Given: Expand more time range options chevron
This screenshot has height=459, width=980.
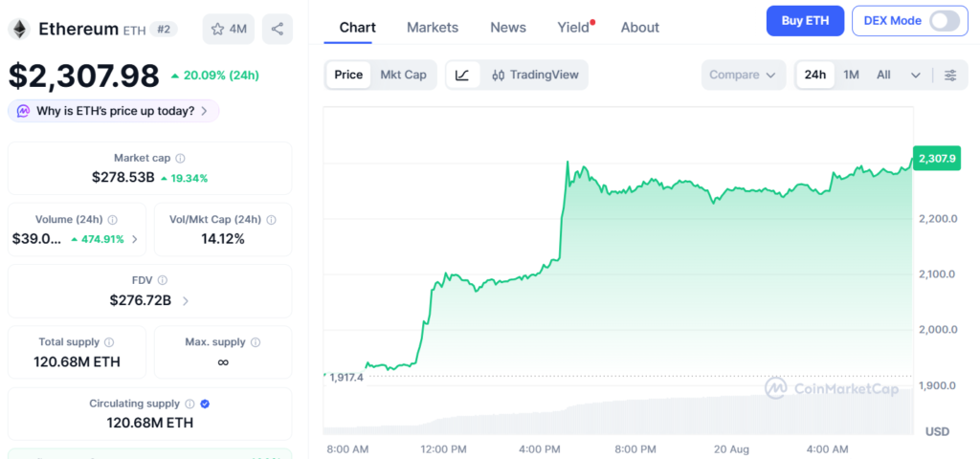Looking at the screenshot, I should tap(916, 76).
